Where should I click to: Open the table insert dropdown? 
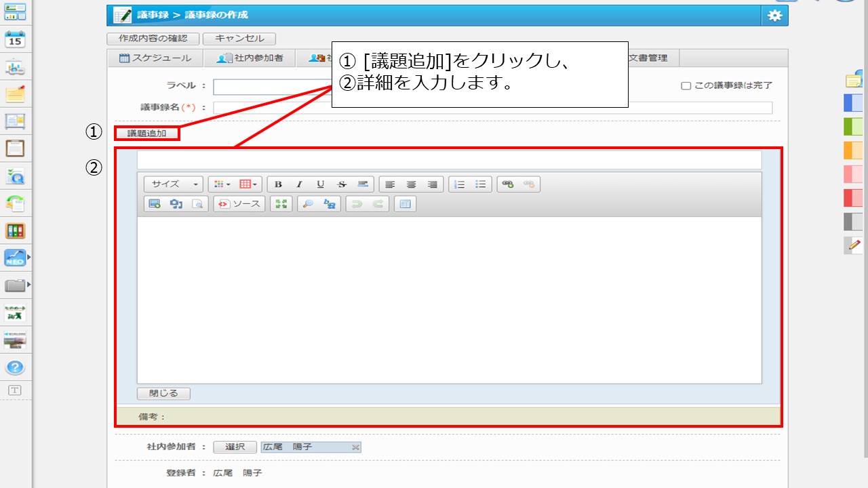tap(248, 184)
